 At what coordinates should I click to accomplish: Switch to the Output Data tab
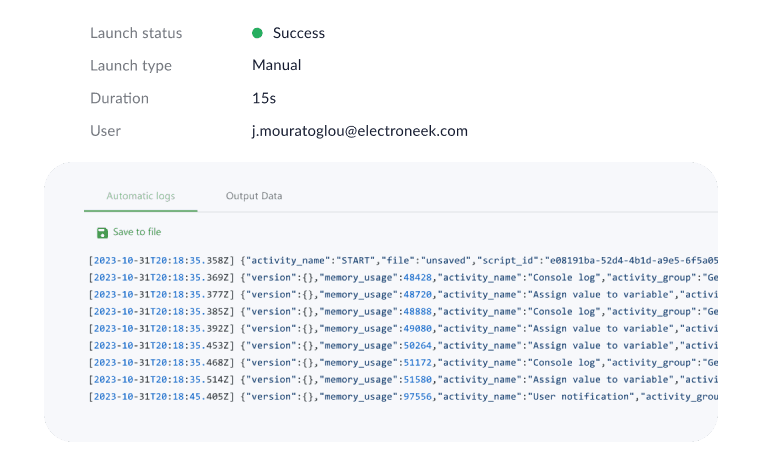click(x=254, y=196)
